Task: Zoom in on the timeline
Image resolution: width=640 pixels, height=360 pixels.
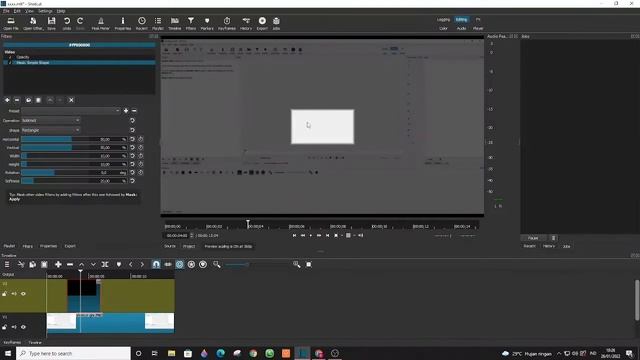Action: 297,264
